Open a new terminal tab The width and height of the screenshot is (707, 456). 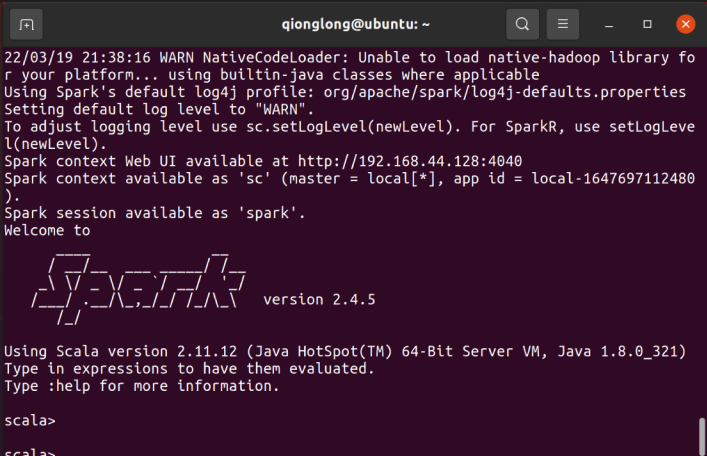[26, 24]
